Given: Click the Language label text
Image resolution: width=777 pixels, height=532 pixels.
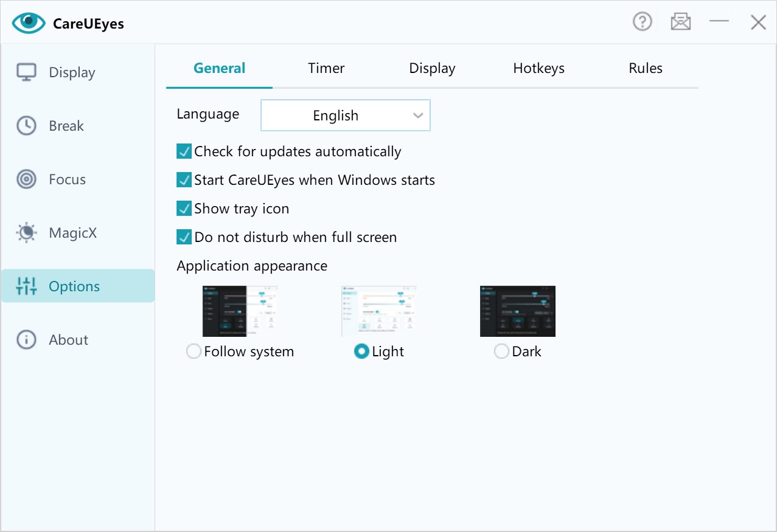Looking at the screenshot, I should tap(208, 114).
